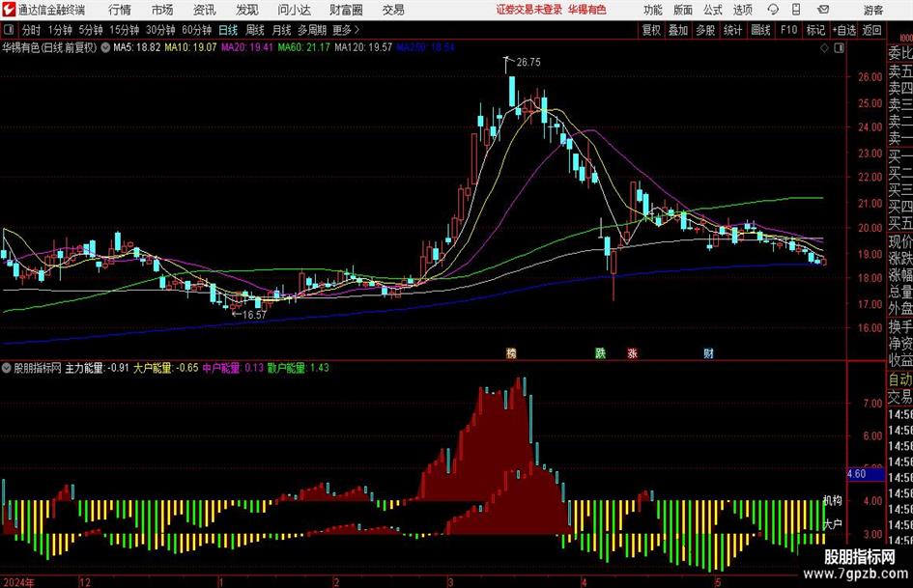Switch to 分时 intraday chart tab

tap(31, 30)
